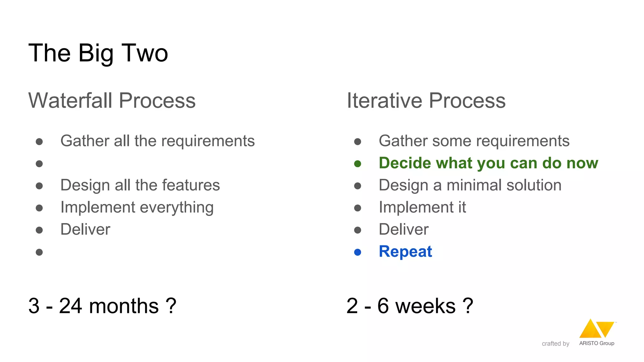
Task: Click 'Deliver' under Iterative Process
Action: [x=404, y=229]
